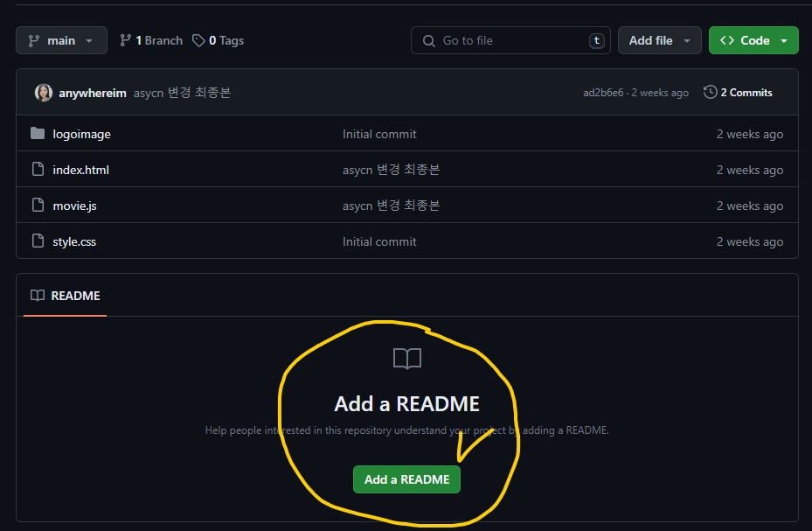The image size is (812, 531).
Task: Click the file icon beside index.html
Action: [38, 169]
